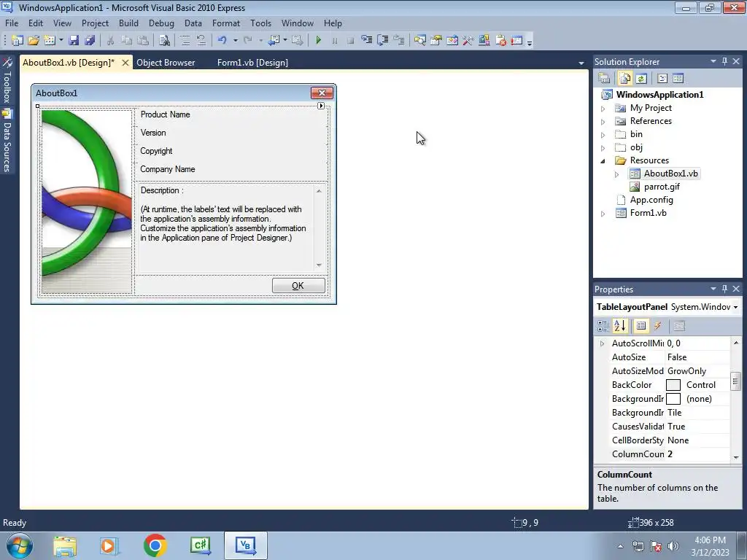Screen dimensions: 747x560
Task: Pin the Solution Explorer panel
Action: tap(724, 61)
